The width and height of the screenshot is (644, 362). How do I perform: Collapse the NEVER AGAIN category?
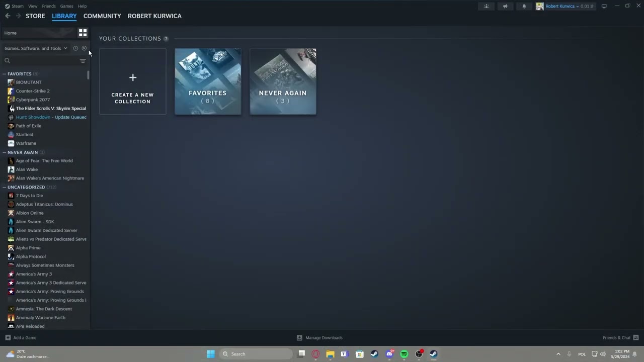(x=4, y=152)
